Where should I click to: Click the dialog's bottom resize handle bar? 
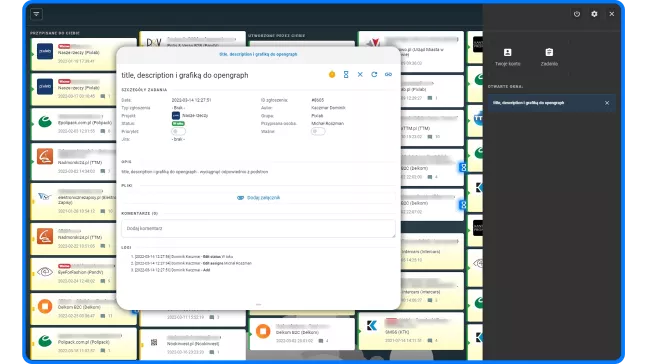258,305
